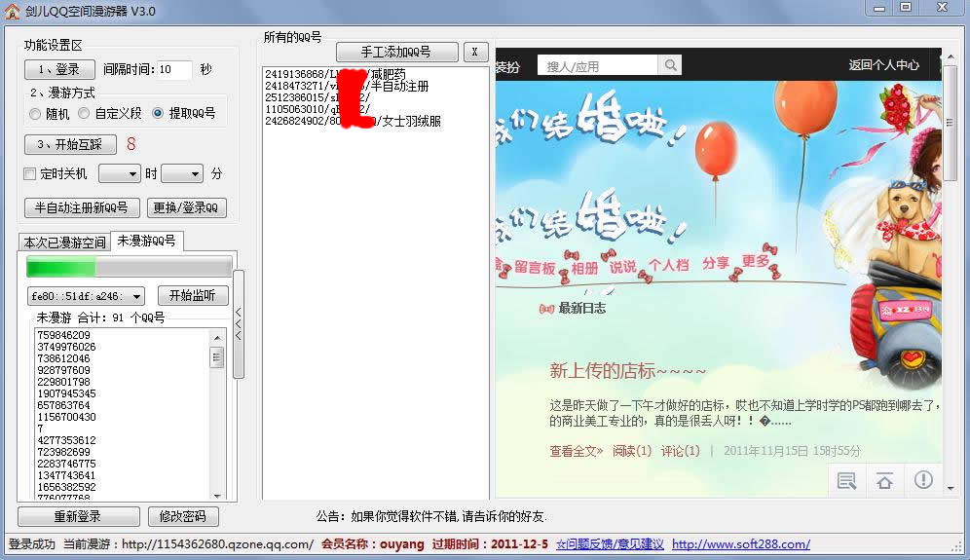Image resolution: width=970 pixels, height=560 pixels.
Task: Click the browser pane vertical scrollbar thumb
Action: [951, 123]
